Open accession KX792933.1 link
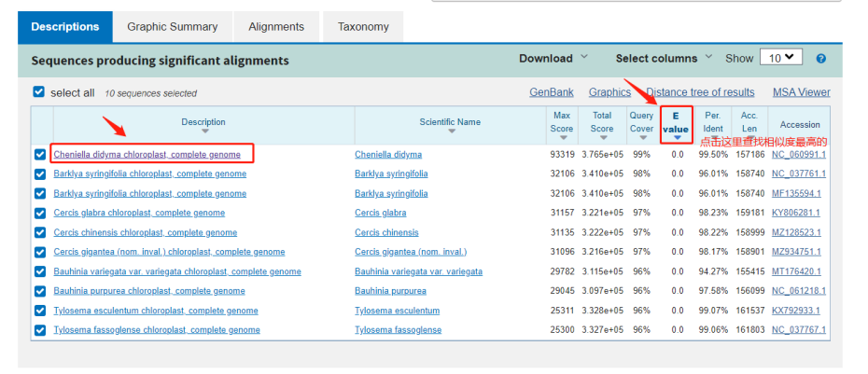This screenshot has height=374, width=868. [796, 311]
